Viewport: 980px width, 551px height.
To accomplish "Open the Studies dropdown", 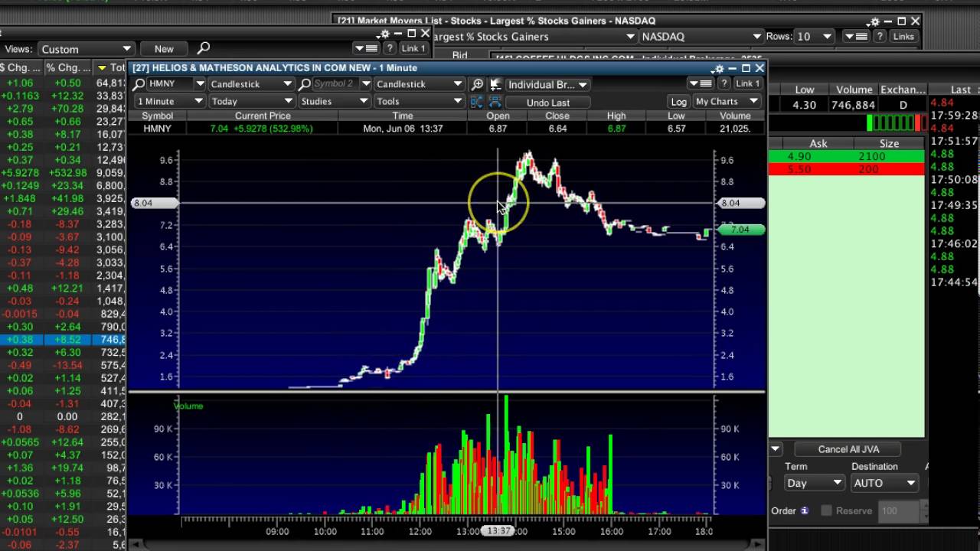I will click(x=335, y=101).
